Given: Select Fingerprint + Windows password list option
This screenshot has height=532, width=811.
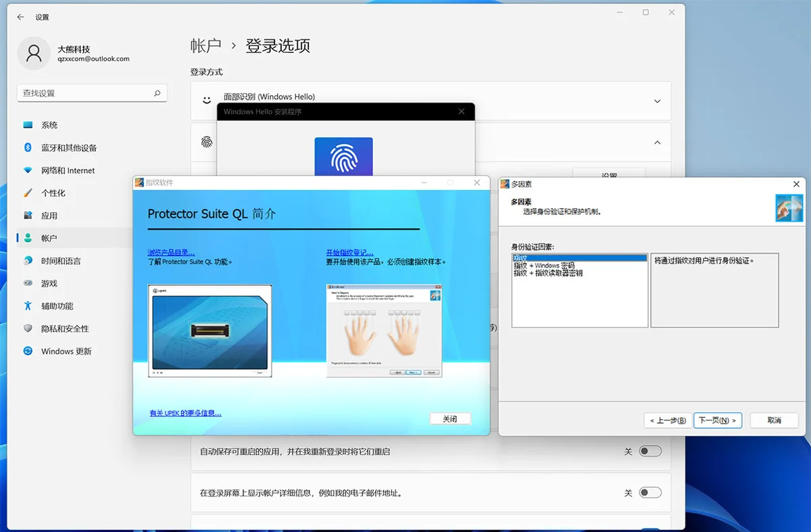Looking at the screenshot, I should [x=544, y=266].
